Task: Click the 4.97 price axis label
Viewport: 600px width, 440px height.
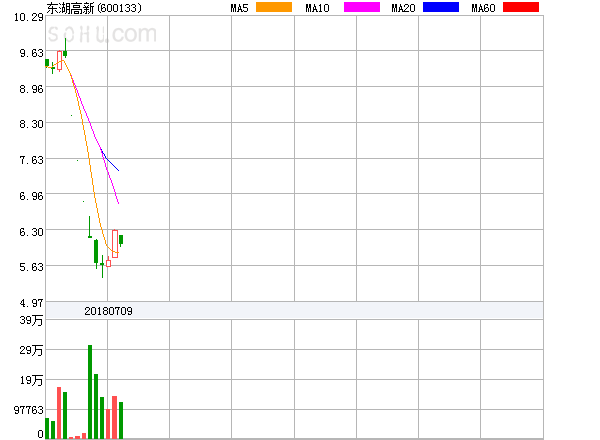Action: tap(31, 303)
